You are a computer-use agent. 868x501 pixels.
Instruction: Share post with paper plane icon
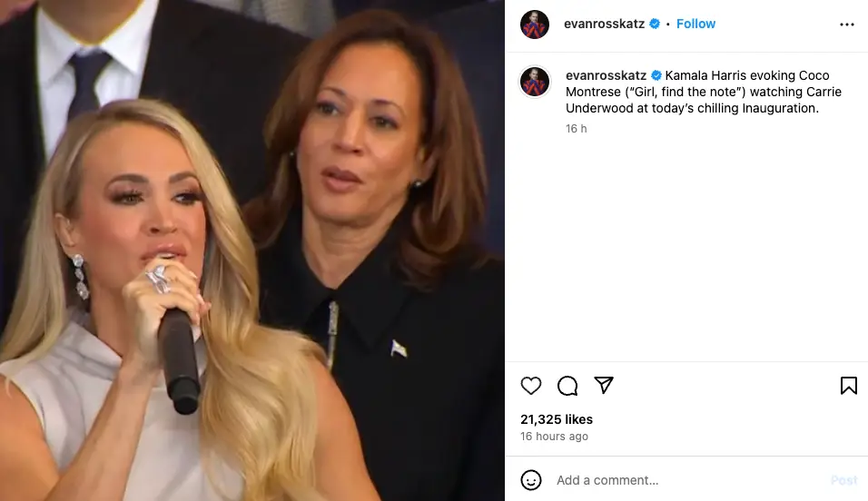coord(604,386)
